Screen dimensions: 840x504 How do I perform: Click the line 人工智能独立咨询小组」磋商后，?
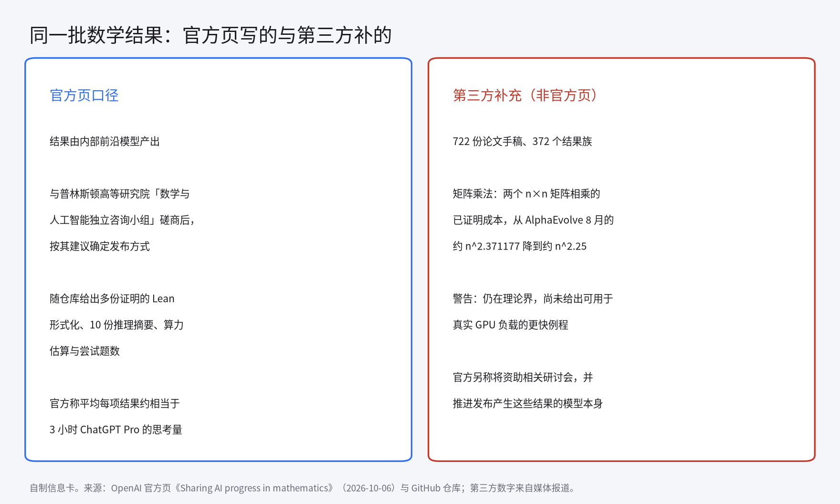pyautogui.click(x=123, y=220)
